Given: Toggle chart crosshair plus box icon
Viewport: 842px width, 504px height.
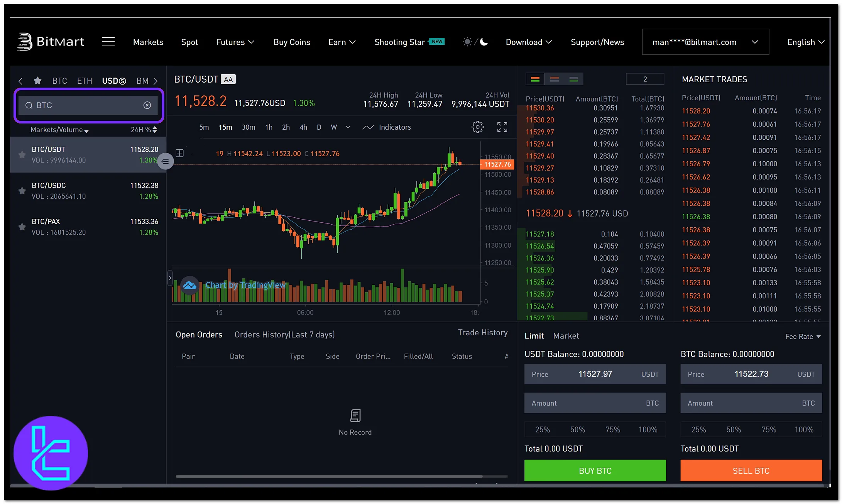Looking at the screenshot, I should [179, 153].
